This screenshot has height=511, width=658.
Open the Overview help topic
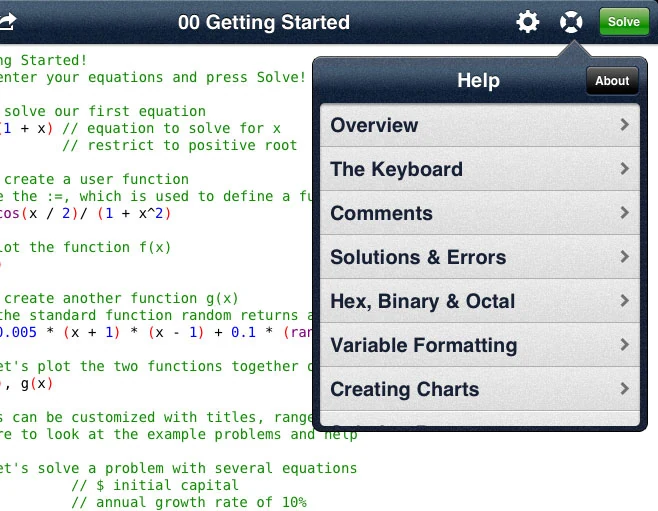coord(480,125)
